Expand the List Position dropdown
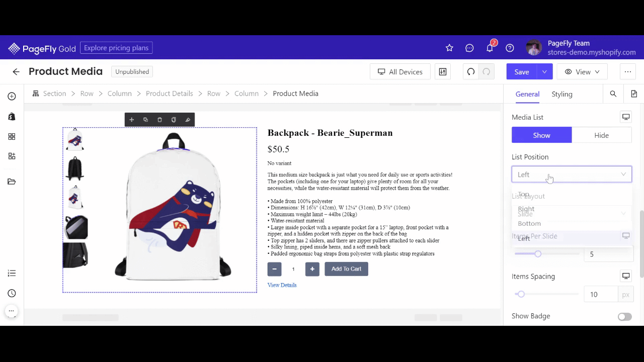644x362 pixels. tap(572, 174)
